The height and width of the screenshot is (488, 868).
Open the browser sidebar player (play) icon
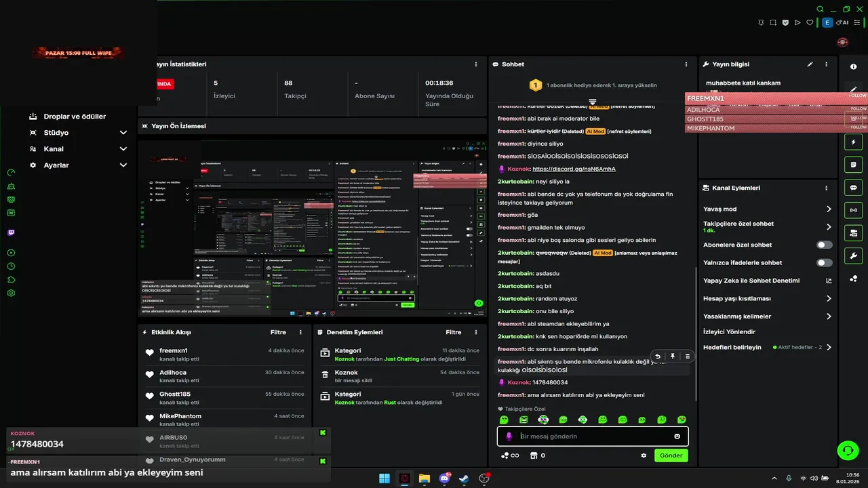pyautogui.click(x=11, y=253)
